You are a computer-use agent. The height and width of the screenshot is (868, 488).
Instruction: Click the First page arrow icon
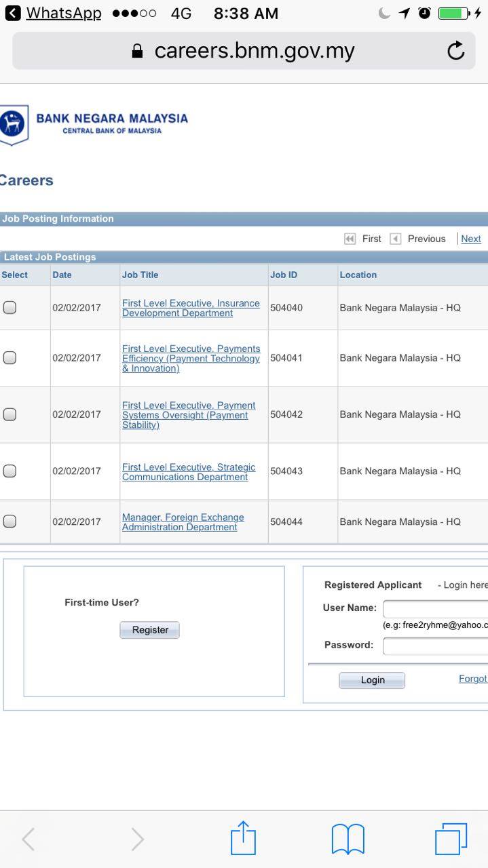[x=350, y=239]
